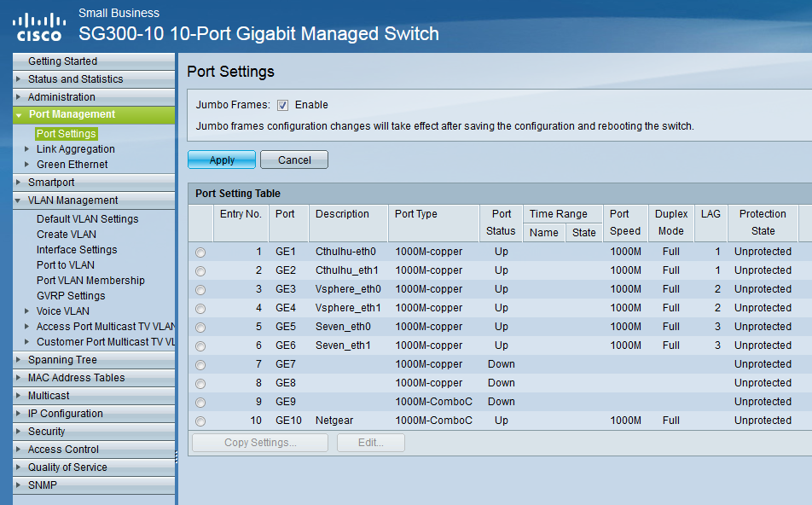Click the Port Speed column header
The image size is (812, 505).
point(625,223)
